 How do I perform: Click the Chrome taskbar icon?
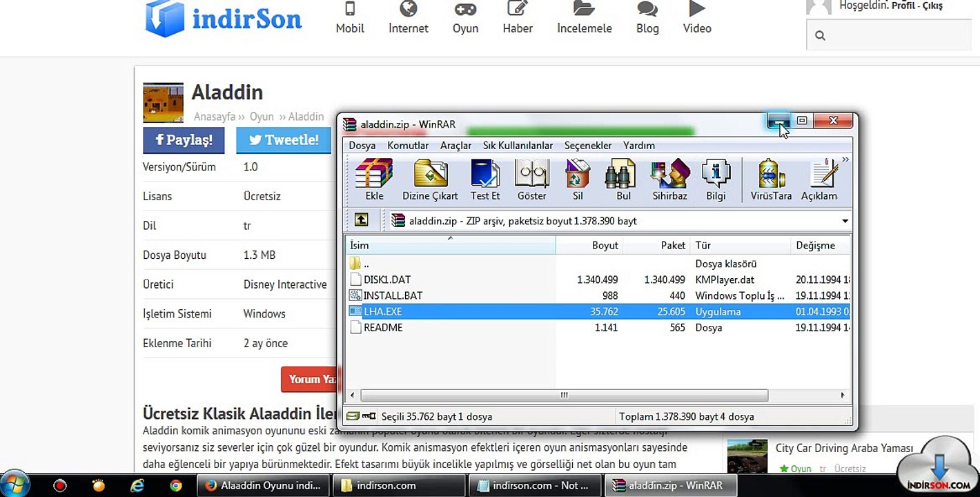coord(176,485)
